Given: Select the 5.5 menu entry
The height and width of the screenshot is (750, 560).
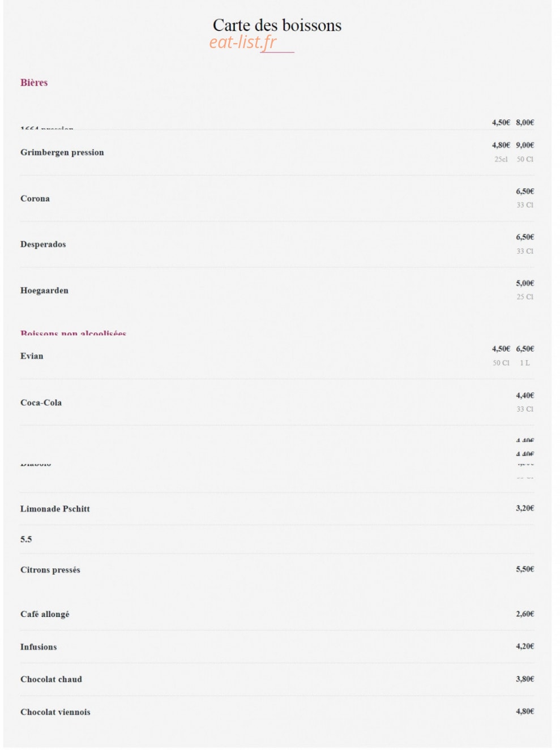Looking at the screenshot, I should [26, 539].
